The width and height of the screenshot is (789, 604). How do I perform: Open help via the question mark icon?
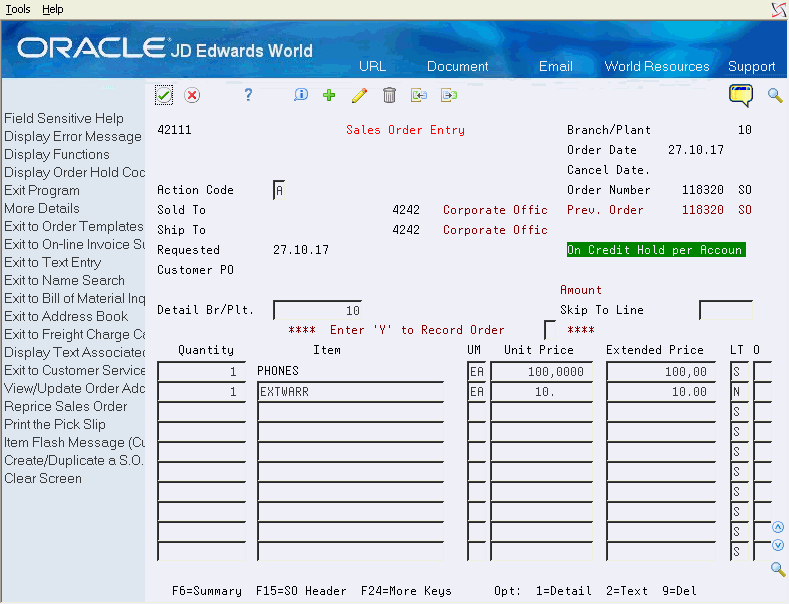(x=248, y=95)
